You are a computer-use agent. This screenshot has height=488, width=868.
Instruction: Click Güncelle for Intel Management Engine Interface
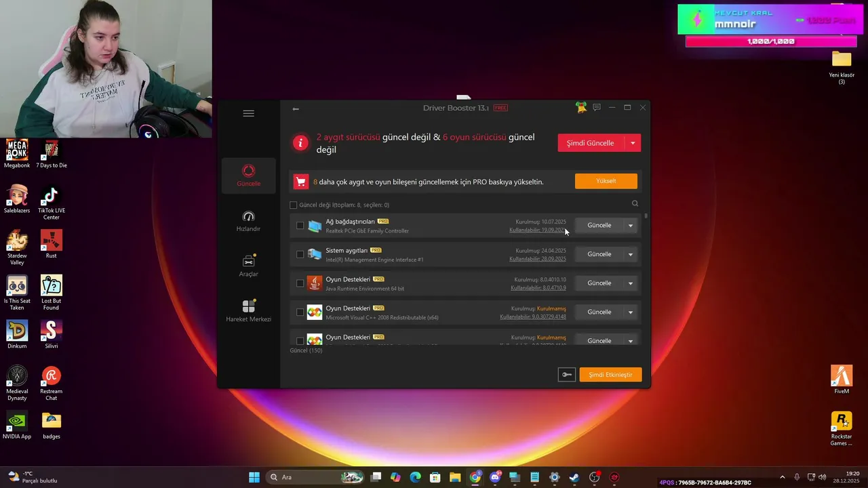(599, 255)
